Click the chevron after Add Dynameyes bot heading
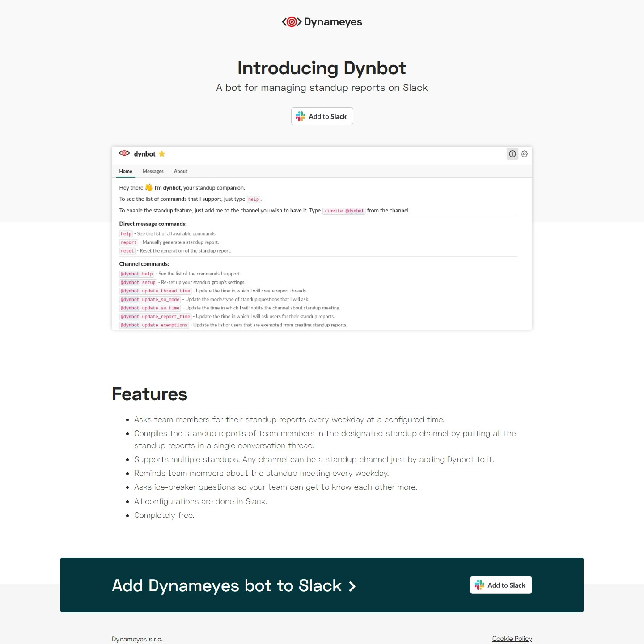 [x=352, y=586]
